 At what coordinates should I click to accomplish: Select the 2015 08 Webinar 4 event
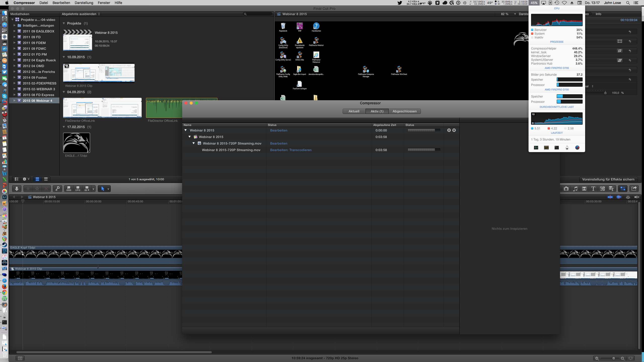(34, 101)
